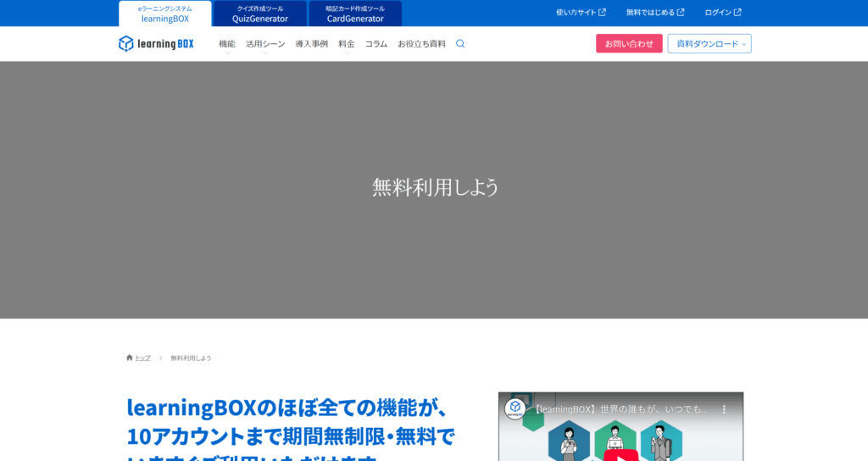Click breadcrumb text 無料利用しよう
Image resolution: width=868 pixels, height=461 pixels.
[x=191, y=358]
